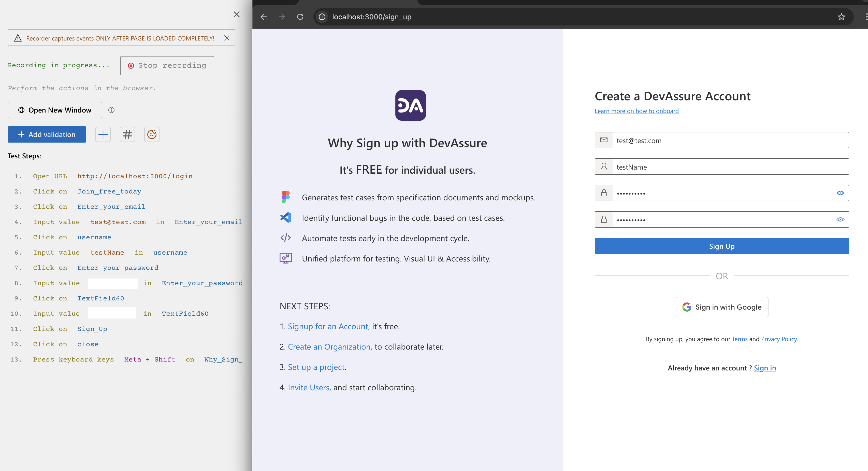Click the site info icon in the address bar
Image resolution: width=868 pixels, height=471 pixels.
[322, 17]
